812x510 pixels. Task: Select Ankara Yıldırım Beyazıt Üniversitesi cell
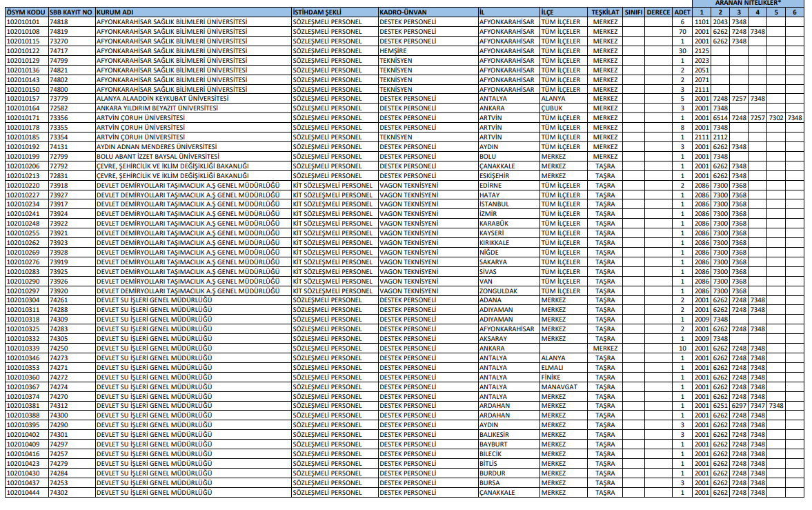click(x=157, y=108)
